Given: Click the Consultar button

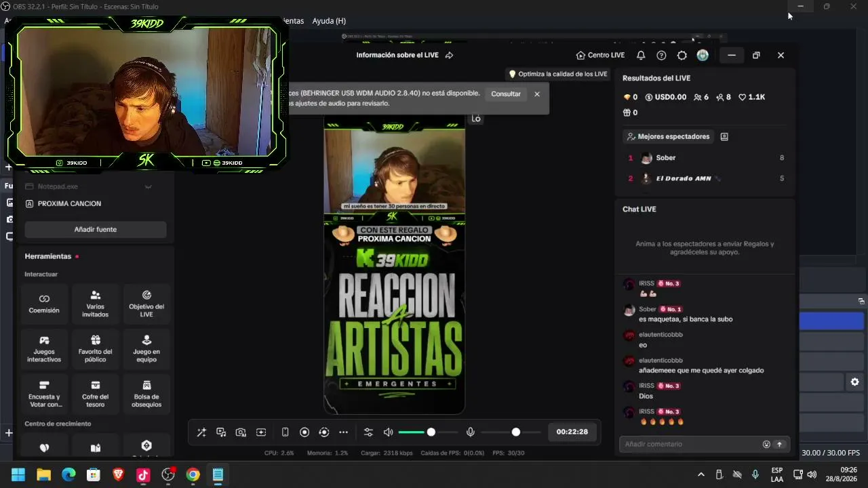Looking at the screenshot, I should (x=506, y=94).
